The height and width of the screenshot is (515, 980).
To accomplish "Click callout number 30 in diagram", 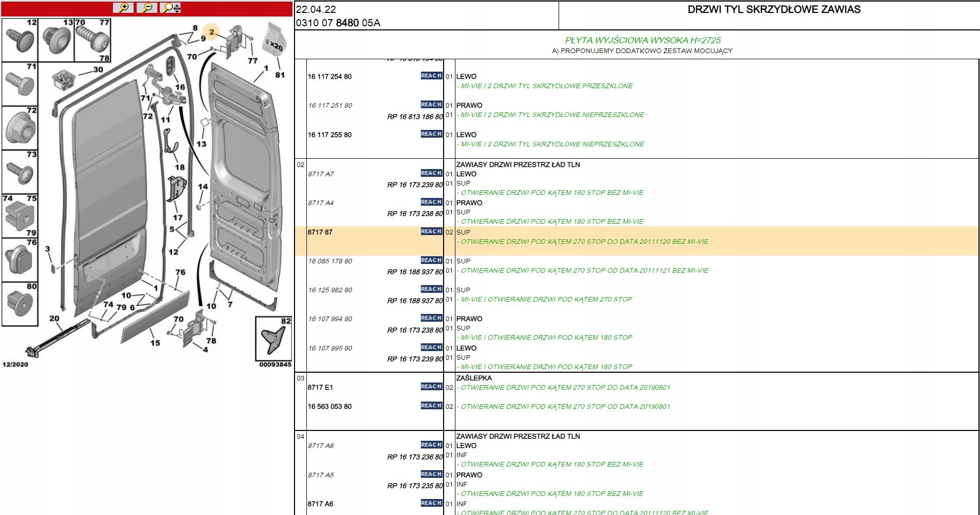I will coord(98,70).
